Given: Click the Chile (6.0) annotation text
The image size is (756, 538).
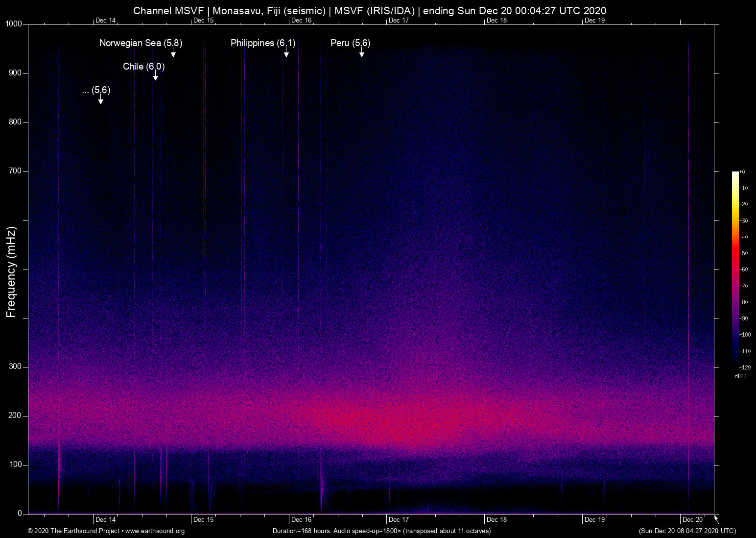Looking at the screenshot, I should point(143,67).
